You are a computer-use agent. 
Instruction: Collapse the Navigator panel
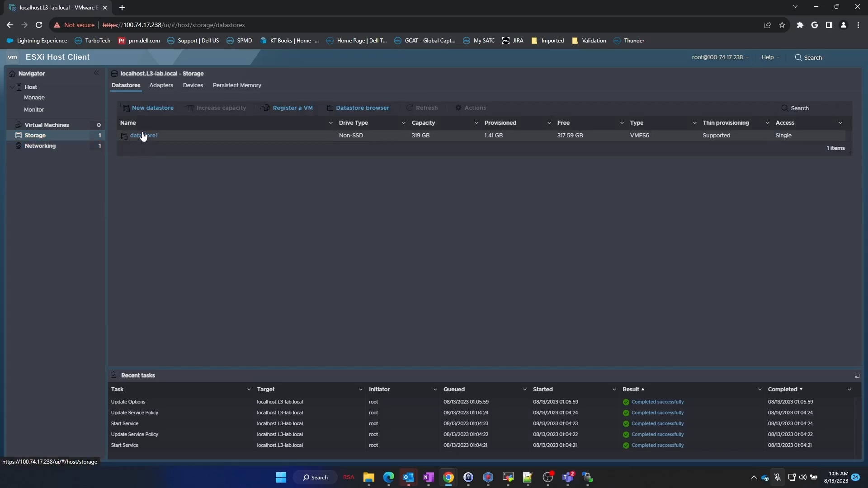tap(96, 73)
